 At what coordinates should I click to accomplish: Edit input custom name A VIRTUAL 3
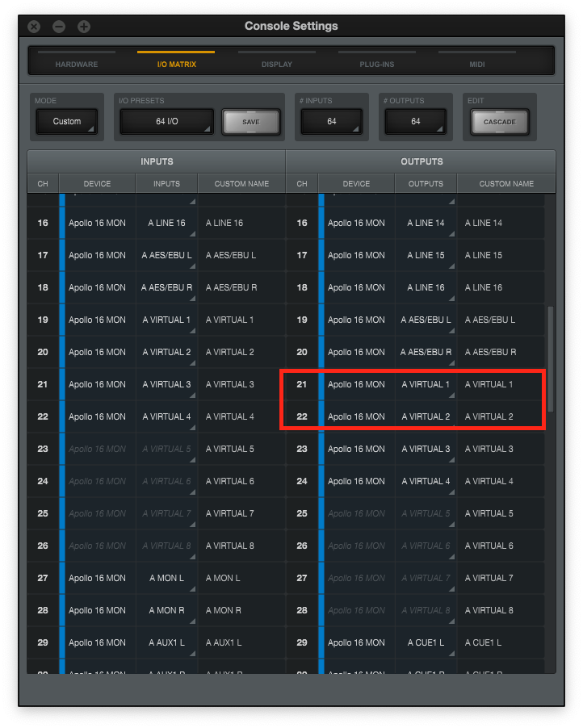point(241,384)
